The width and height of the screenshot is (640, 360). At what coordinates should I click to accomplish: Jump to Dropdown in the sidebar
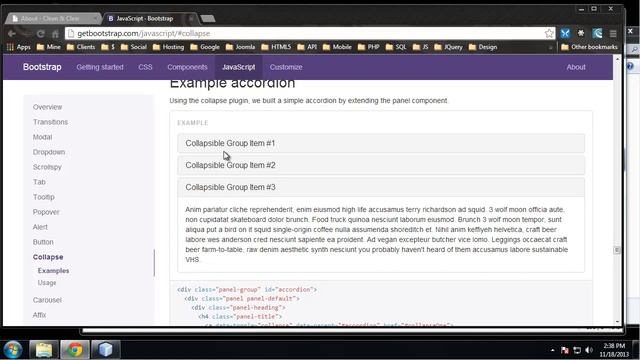pyautogui.click(x=49, y=152)
